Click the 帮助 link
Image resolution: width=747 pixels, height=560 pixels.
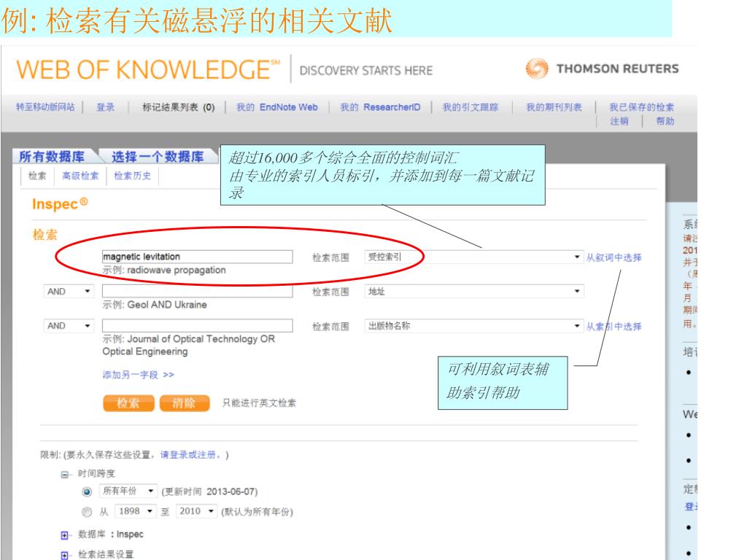pos(665,122)
